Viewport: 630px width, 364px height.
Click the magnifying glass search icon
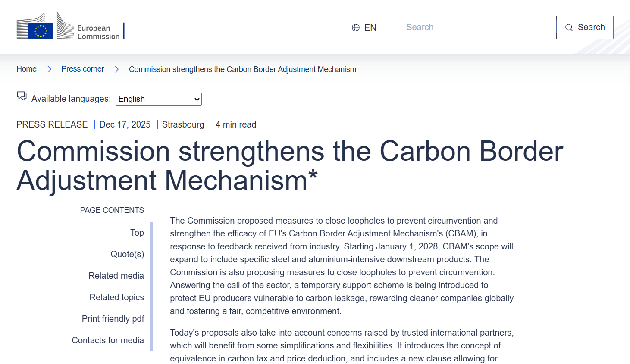(x=569, y=28)
